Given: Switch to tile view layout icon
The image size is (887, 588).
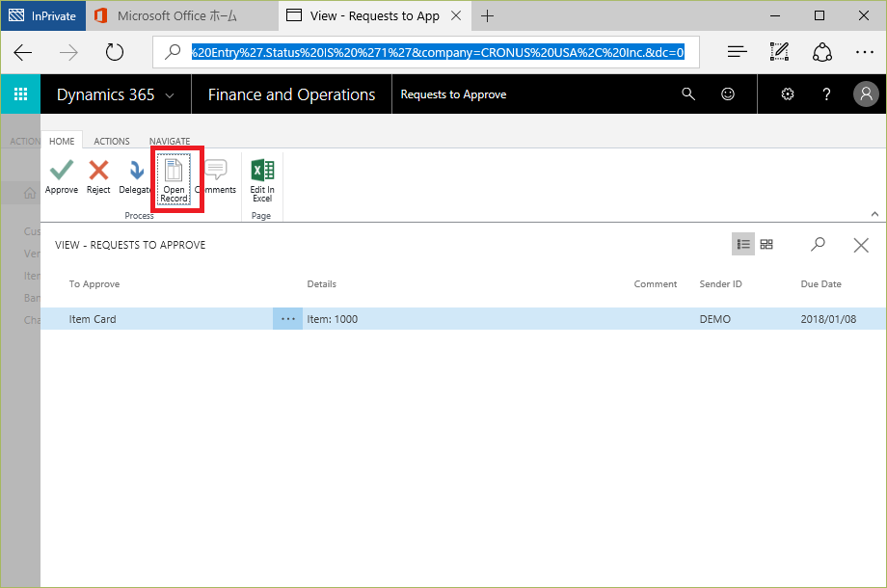Looking at the screenshot, I should (766, 244).
